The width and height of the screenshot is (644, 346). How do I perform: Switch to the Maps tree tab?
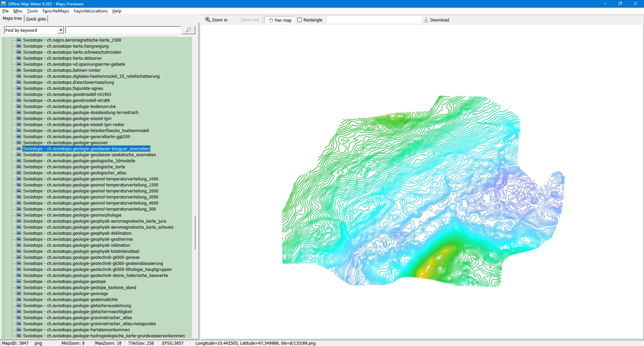coord(12,19)
